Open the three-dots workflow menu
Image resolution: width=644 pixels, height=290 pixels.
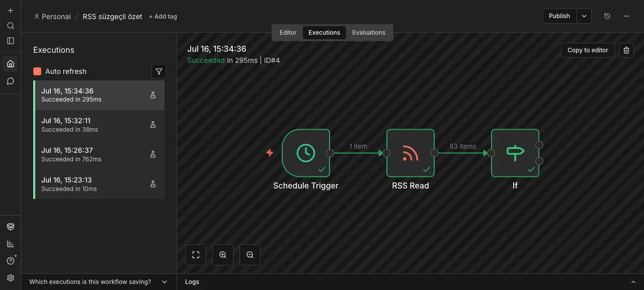tap(626, 16)
